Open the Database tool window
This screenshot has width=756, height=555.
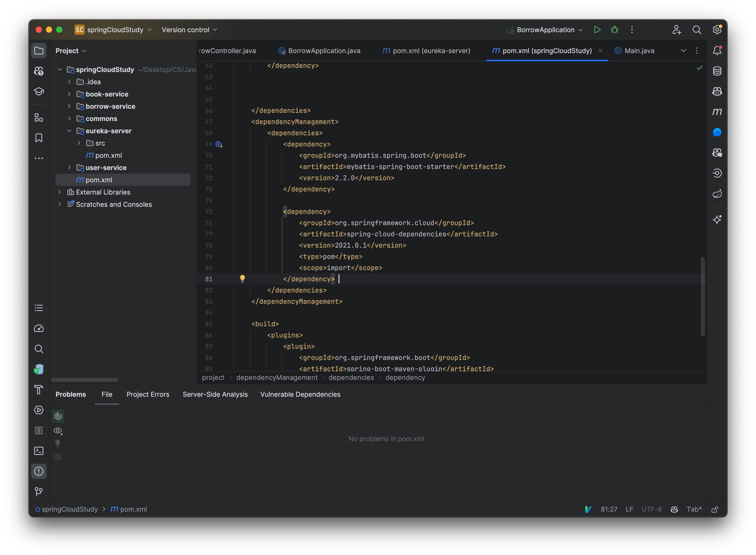click(x=717, y=71)
